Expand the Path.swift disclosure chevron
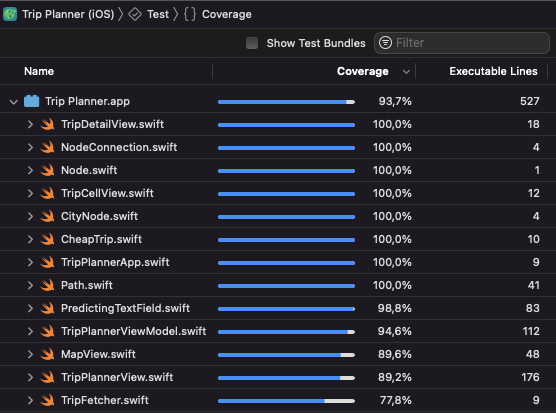This screenshot has width=556, height=413. (30, 285)
